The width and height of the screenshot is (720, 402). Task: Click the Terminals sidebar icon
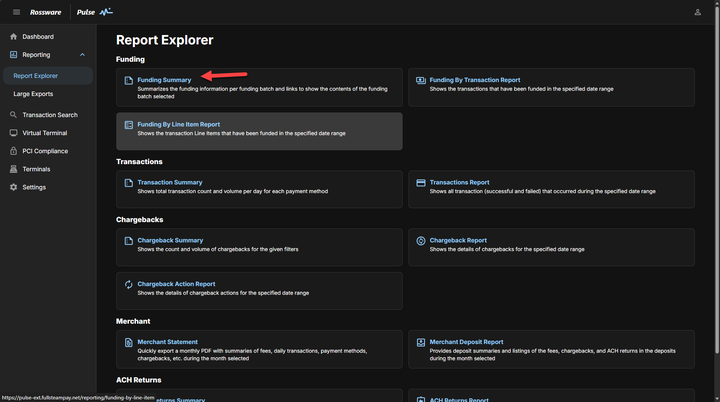tap(13, 169)
